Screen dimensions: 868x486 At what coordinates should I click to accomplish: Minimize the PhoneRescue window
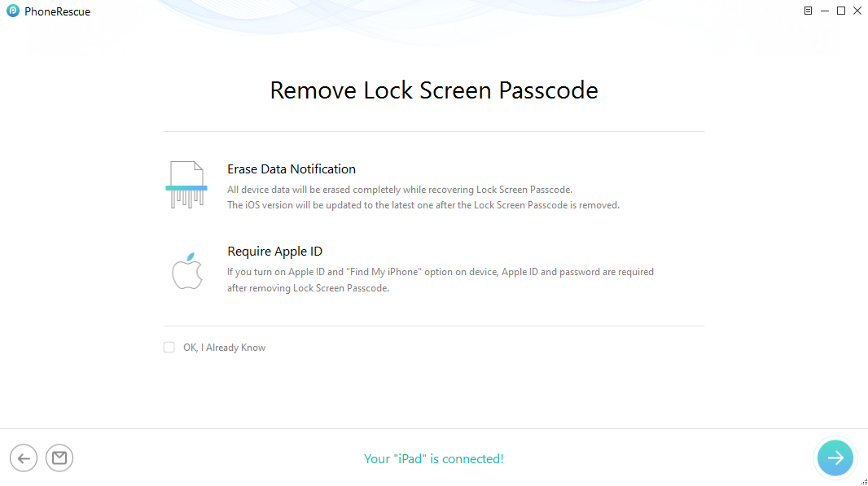[825, 11]
